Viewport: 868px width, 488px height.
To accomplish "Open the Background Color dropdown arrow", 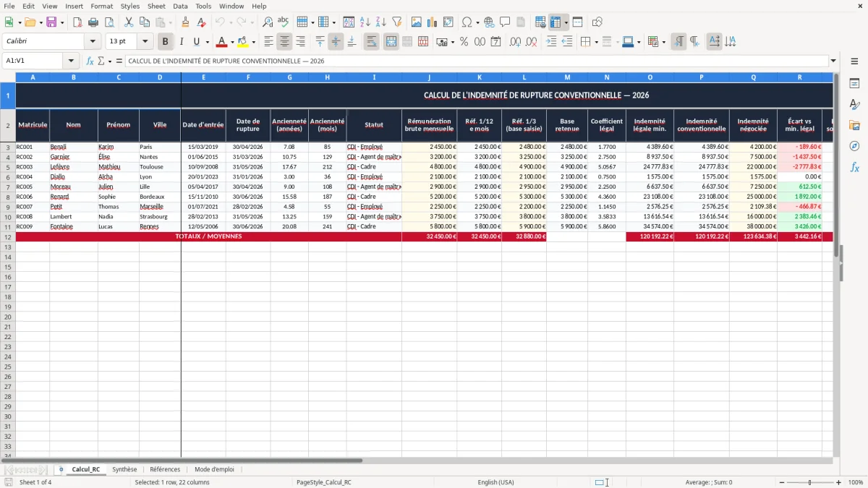I will point(253,42).
